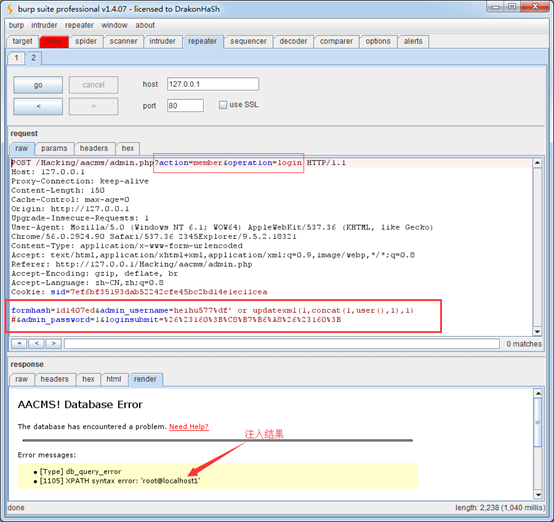The width and height of the screenshot is (554, 522).
Task: Switch to the highlighted proxy tab
Action: (x=54, y=41)
